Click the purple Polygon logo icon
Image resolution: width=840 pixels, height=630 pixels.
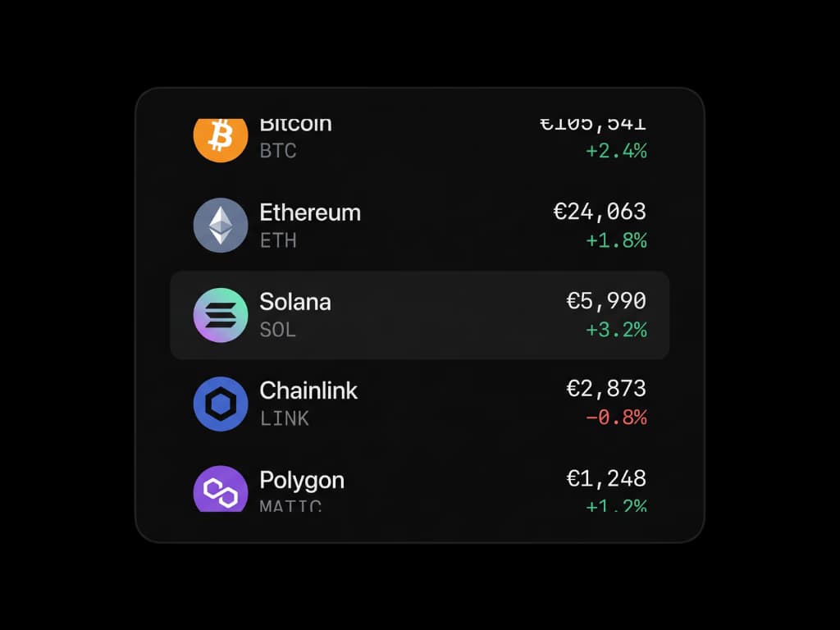[x=220, y=490]
